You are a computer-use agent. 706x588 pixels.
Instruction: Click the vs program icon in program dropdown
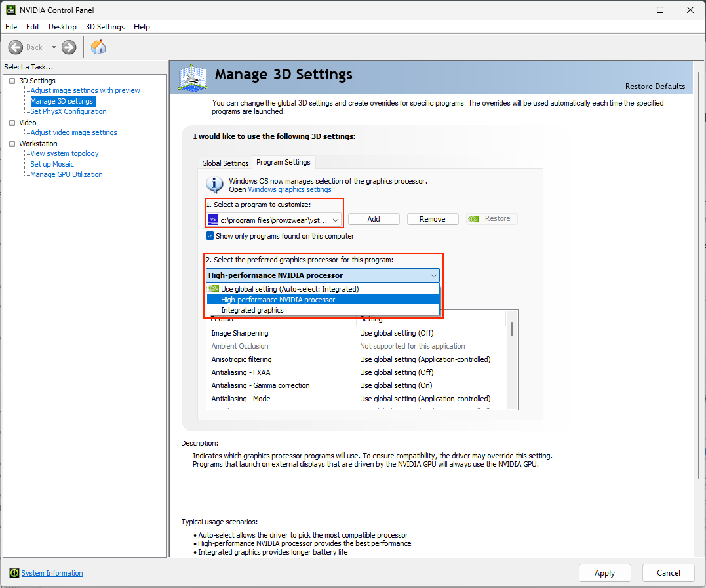click(213, 220)
